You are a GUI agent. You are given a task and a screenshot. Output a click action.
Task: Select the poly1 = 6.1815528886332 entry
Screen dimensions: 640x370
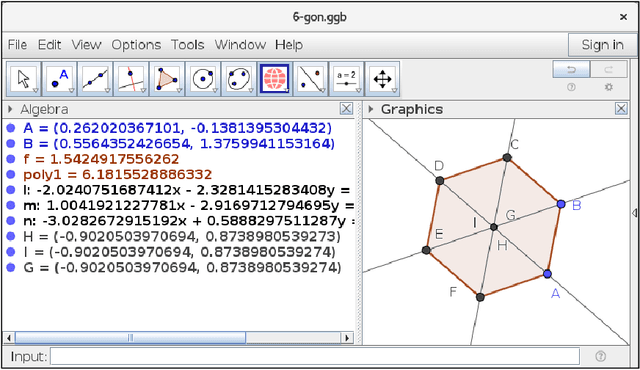tap(118, 175)
